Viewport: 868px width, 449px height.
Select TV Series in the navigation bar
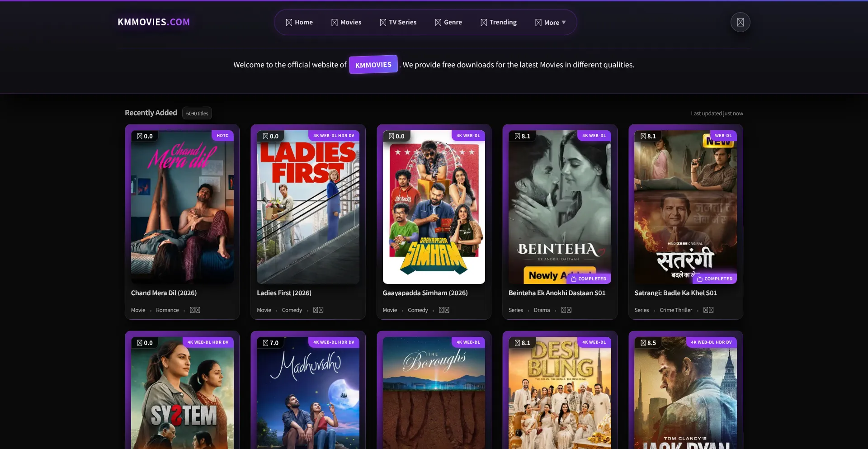point(398,22)
